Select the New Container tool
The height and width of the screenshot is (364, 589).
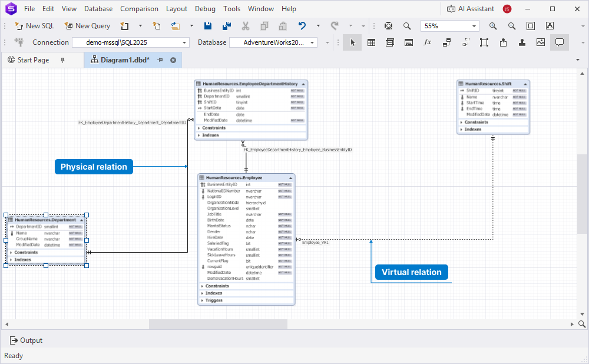[484, 42]
